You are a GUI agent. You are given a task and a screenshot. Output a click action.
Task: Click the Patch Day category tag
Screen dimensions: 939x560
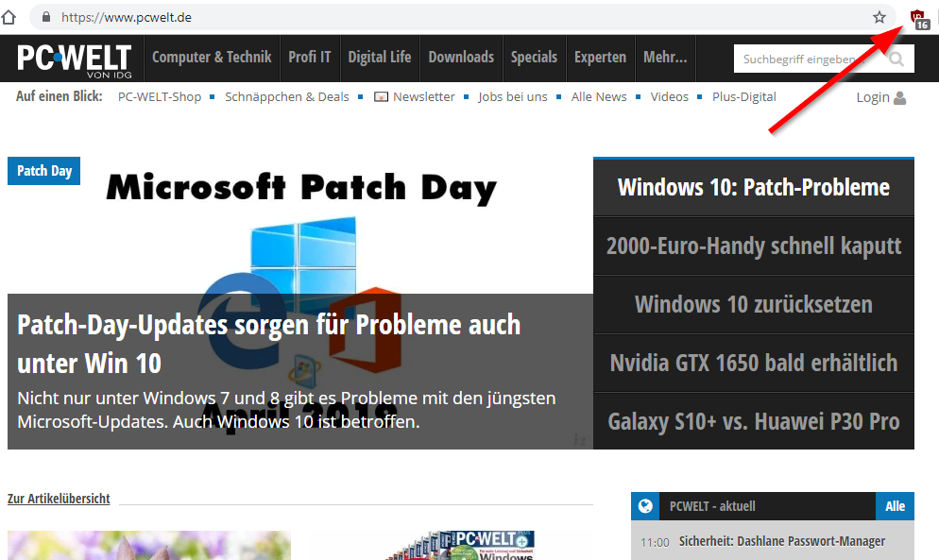point(43,171)
